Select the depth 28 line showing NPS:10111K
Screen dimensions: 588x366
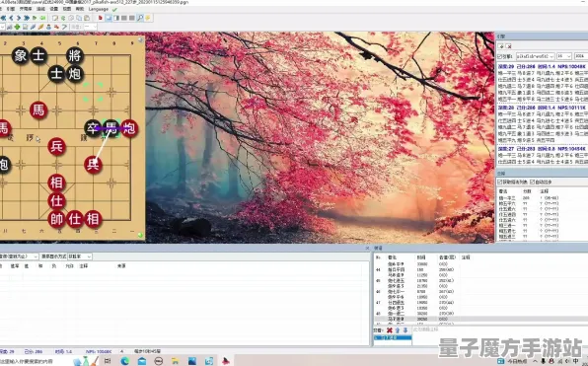[x=543, y=108]
